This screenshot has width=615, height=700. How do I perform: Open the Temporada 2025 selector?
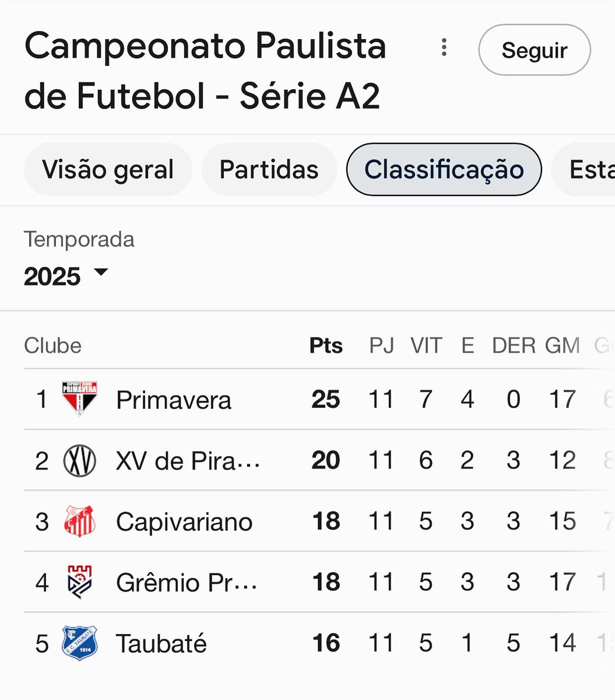[54, 275]
